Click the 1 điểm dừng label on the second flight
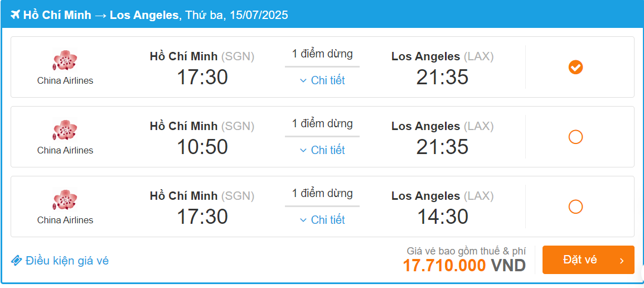Image resolution: width=644 pixels, height=288 pixels. (x=322, y=123)
